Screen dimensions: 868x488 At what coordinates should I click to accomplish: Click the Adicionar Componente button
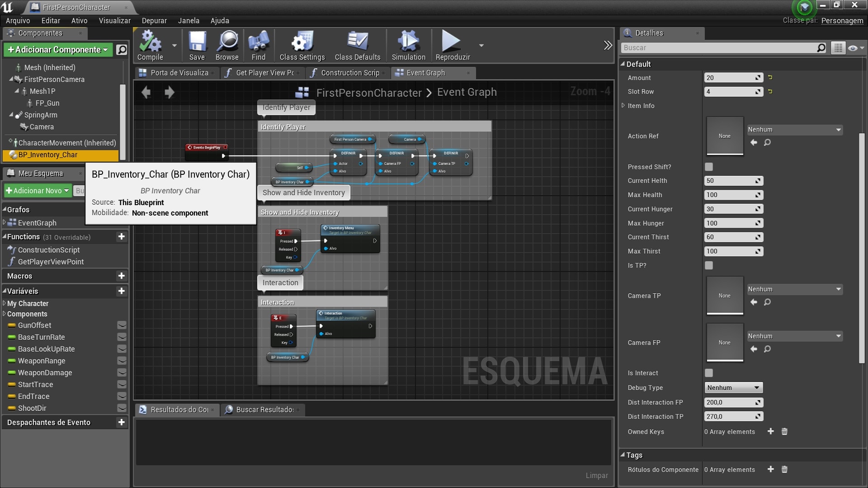click(58, 50)
